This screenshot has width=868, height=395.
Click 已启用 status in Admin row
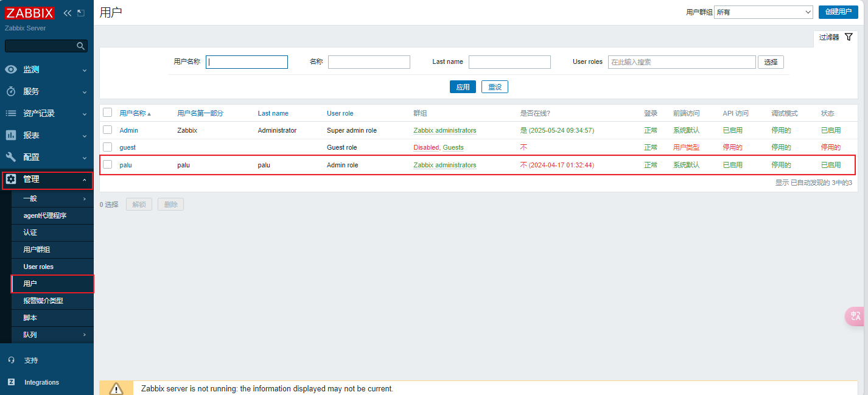click(x=831, y=130)
